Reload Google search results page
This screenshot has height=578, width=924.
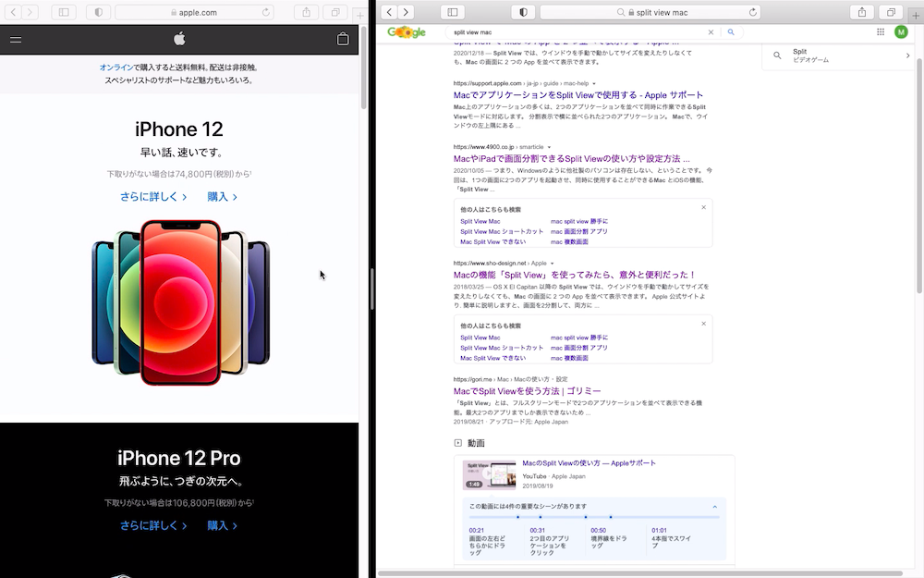pyautogui.click(x=752, y=12)
